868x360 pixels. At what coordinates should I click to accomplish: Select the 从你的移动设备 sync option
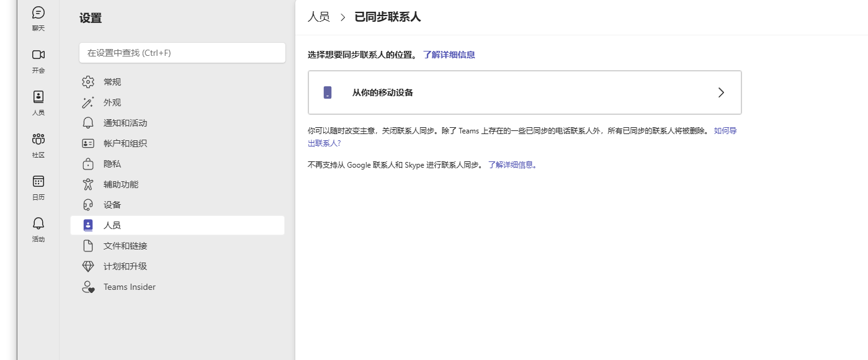click(x=525, y=92)
